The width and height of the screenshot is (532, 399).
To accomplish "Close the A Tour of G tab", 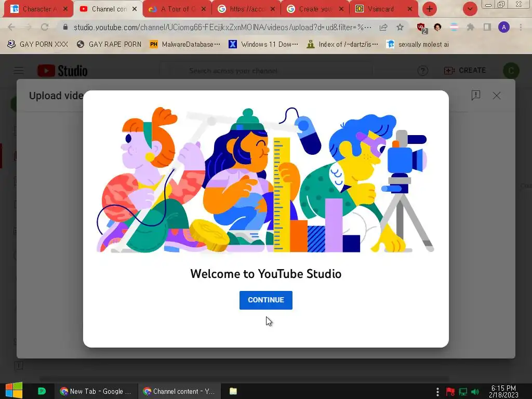I will point(203,9).
